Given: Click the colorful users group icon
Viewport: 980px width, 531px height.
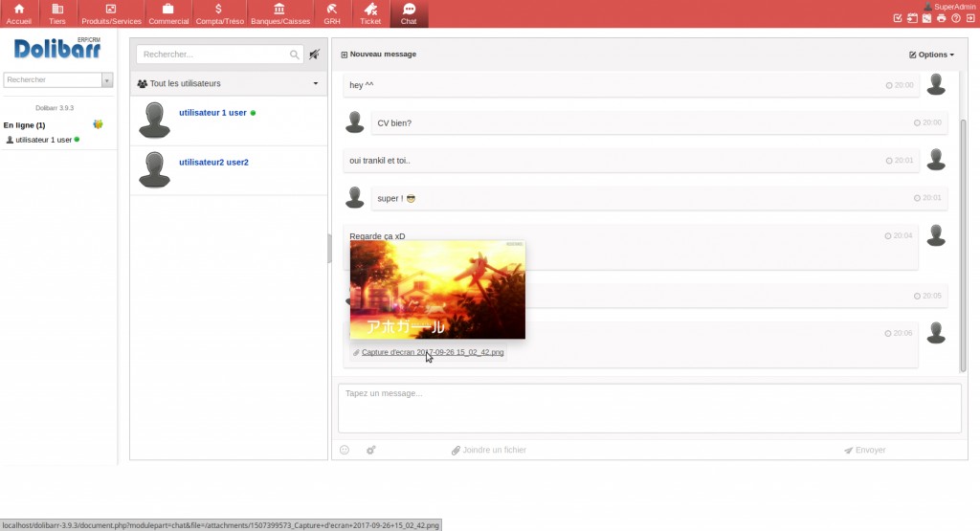Looking at the screenshot, I should [x=98, y=125].
